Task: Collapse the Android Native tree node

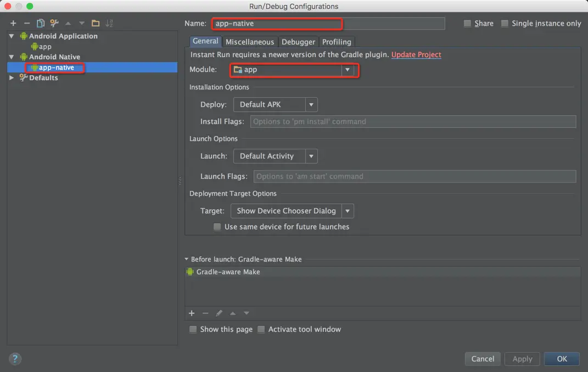Action: point(12,57)
